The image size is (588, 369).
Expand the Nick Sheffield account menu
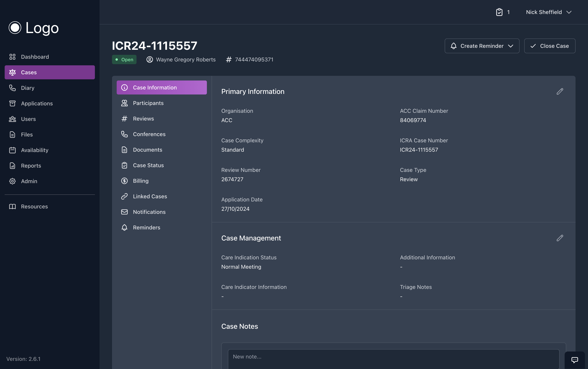[x=549, y=12]
